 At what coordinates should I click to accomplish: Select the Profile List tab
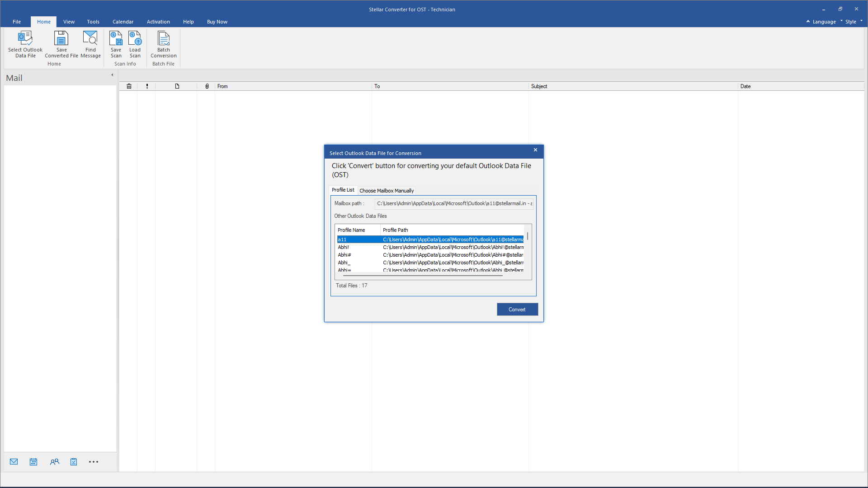point(344,190)
